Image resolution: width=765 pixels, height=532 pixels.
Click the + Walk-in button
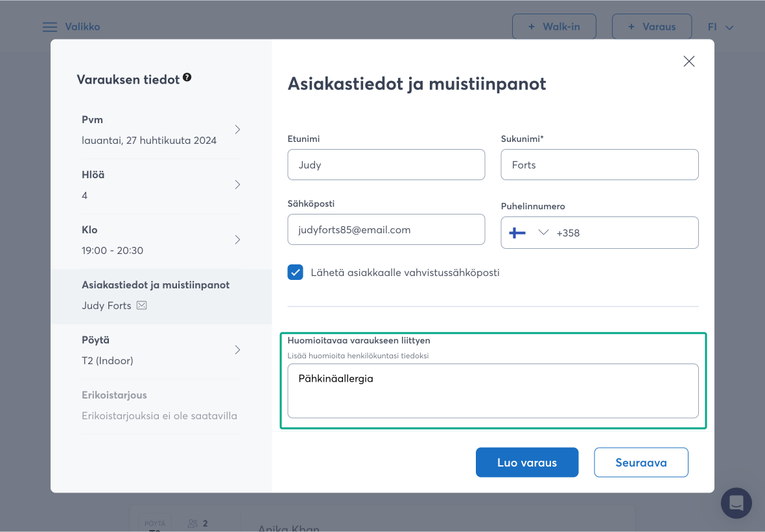click(x=554, y=27)
